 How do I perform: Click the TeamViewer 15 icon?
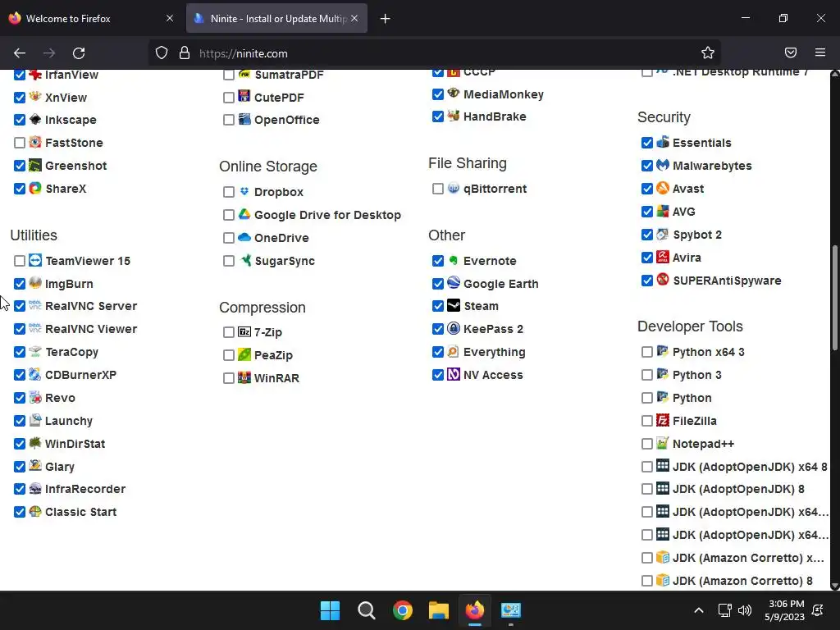pos(35,260)
